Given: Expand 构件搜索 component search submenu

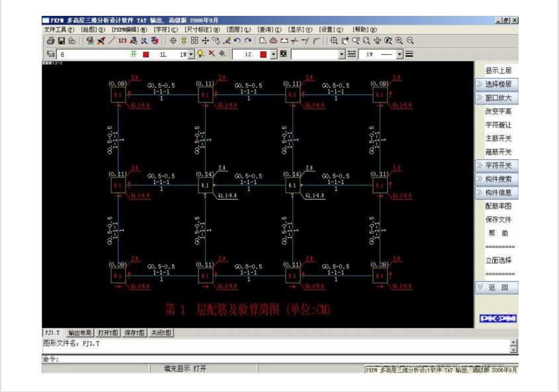Looking at the screenshot, I should click(x=497, y=179).
